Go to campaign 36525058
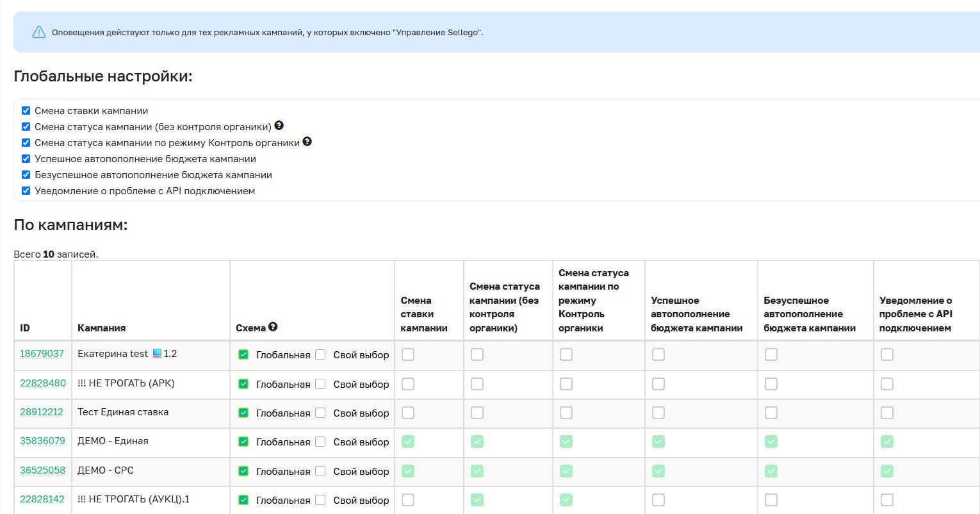This screenshot has width=980, height=514. point(42,470)
